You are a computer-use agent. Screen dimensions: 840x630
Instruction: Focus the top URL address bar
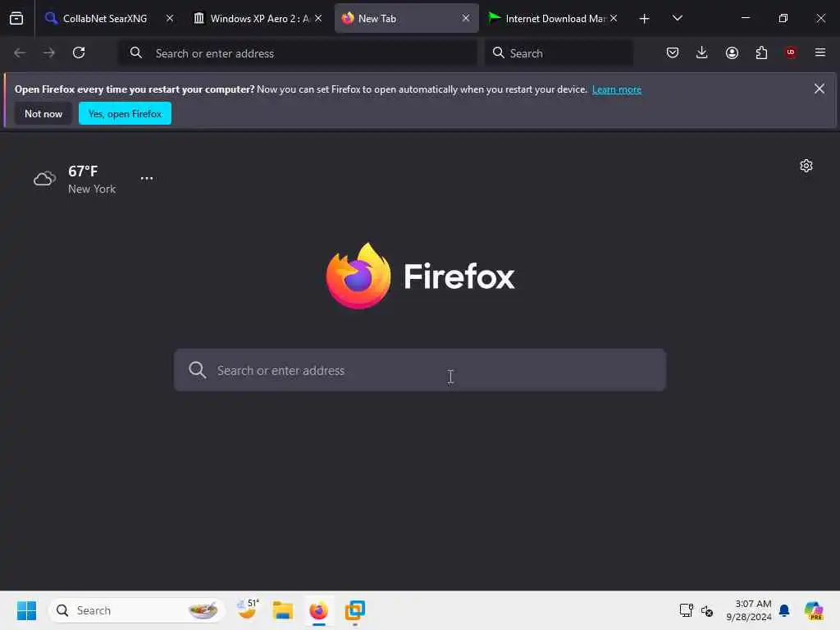point(298,53)
